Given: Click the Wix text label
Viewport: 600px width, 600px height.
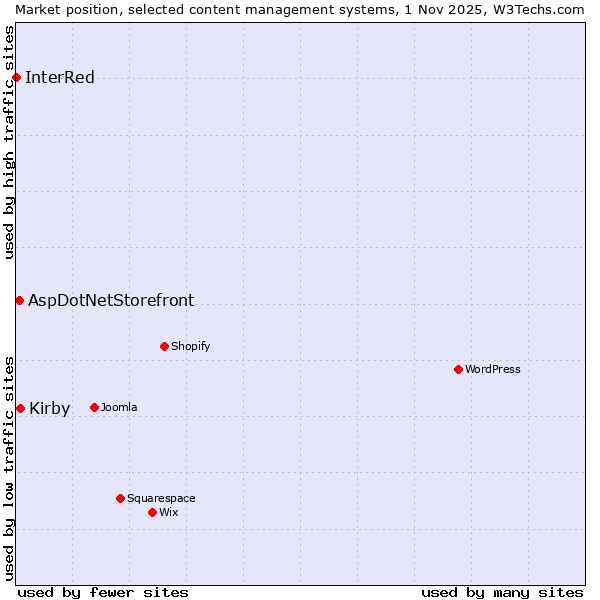Looking at the screenshot, I should pyautogui.click(x=169, y=512).
